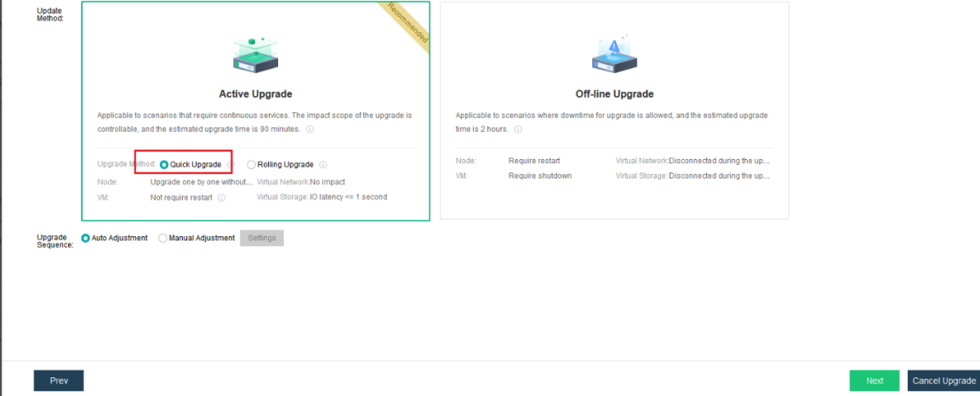The height and width of the screenshot is (396, 980).
Task: Click the 'Not require restart' VM value
Action: coord(181,197)
